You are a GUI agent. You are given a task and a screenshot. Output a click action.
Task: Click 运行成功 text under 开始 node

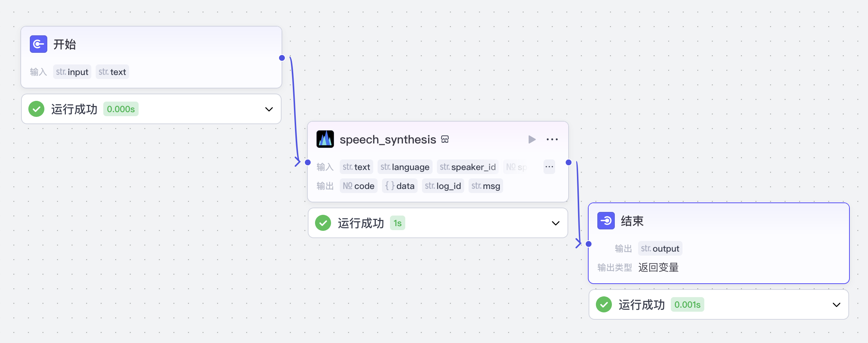coord(74,109)
